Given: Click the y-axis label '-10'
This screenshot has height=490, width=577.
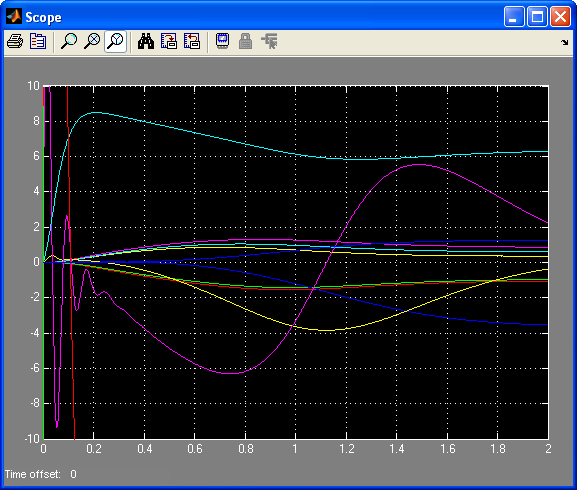Looking at the screenshot, I should pyautogui.click(x=32, y=439).
